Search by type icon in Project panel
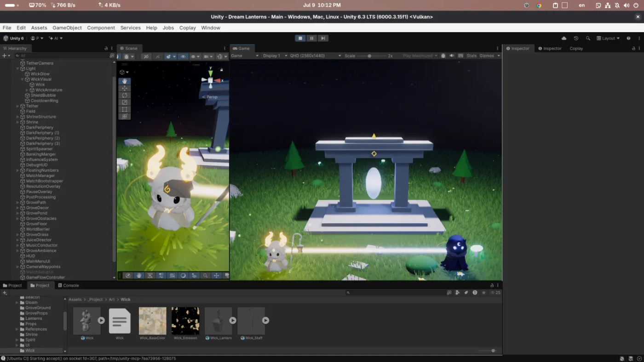Viewport: 644px width, 362px height. [x=458, y=292]
